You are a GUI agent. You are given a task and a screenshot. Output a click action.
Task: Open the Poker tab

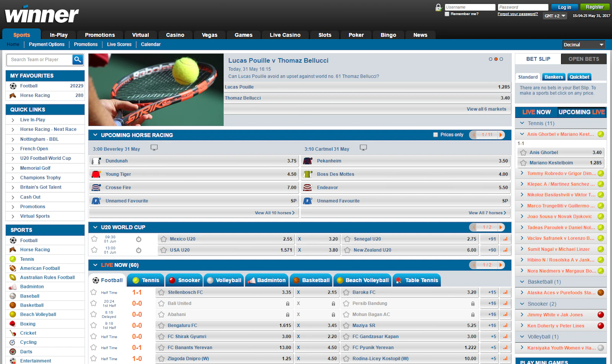(x=356, y=35)
